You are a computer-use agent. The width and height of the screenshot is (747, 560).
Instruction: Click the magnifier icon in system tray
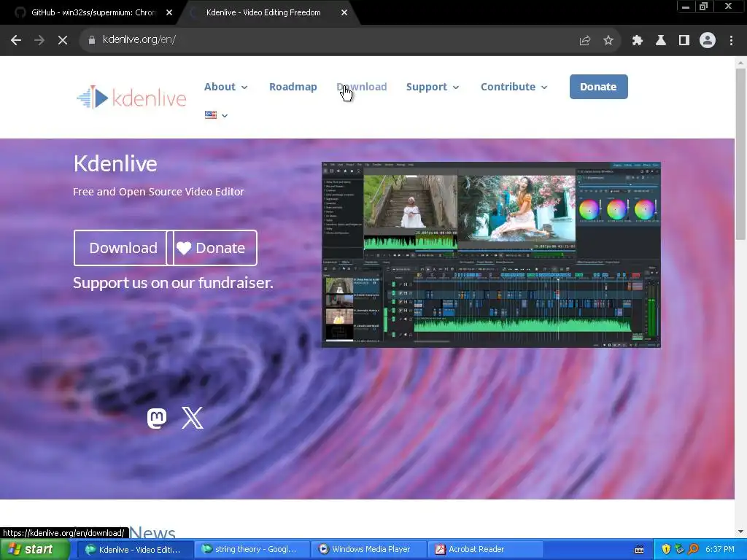(693, 549)
